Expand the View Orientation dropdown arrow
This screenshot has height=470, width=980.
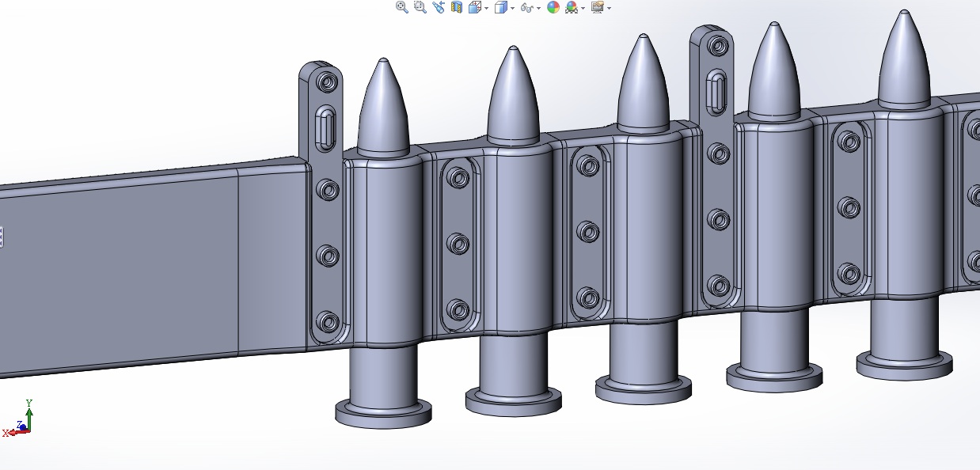coord(486,8)
